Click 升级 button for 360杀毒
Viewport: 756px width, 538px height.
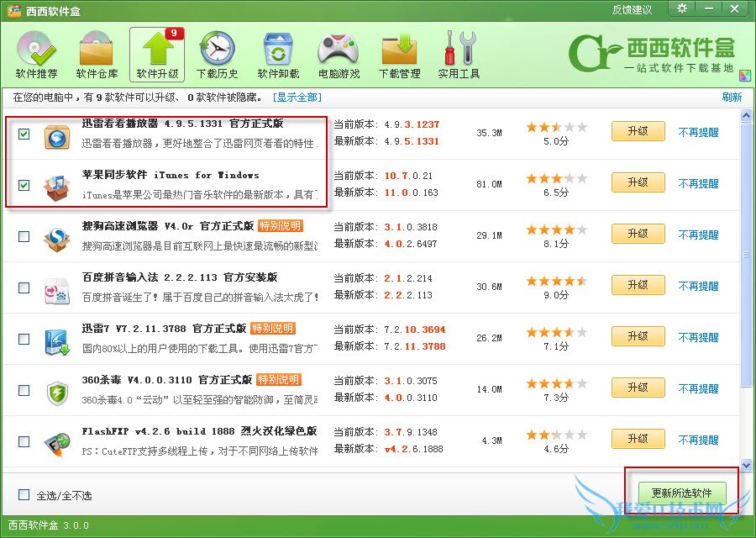point(638,388)
